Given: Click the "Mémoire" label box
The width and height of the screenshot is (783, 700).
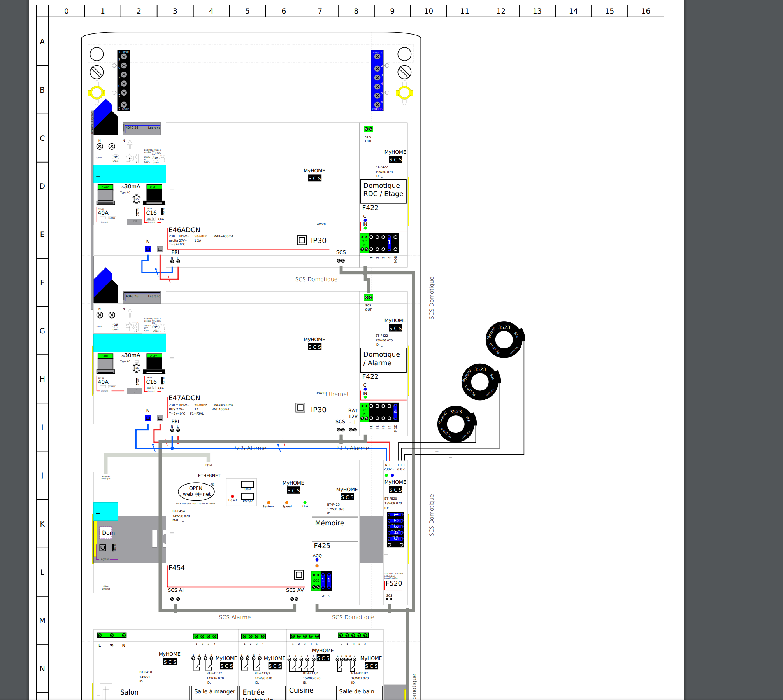Looking at the screenshot, I should click(x=335, y=528).
